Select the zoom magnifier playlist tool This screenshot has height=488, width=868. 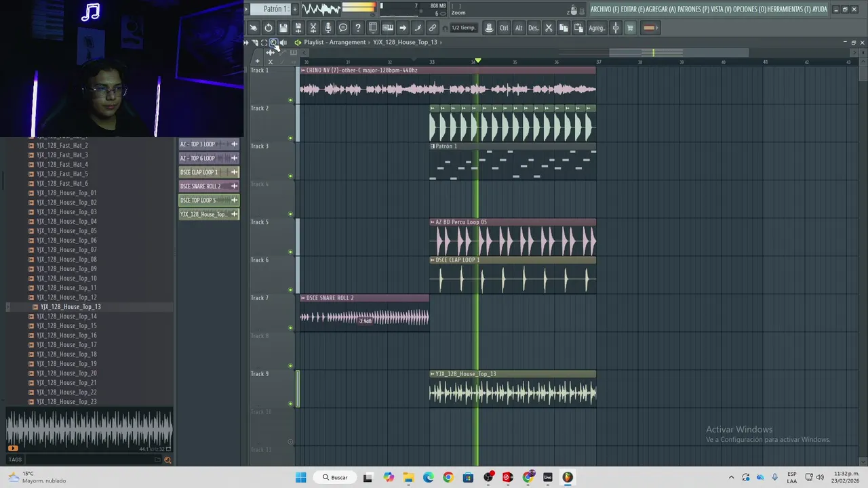[x=273, y=42]
